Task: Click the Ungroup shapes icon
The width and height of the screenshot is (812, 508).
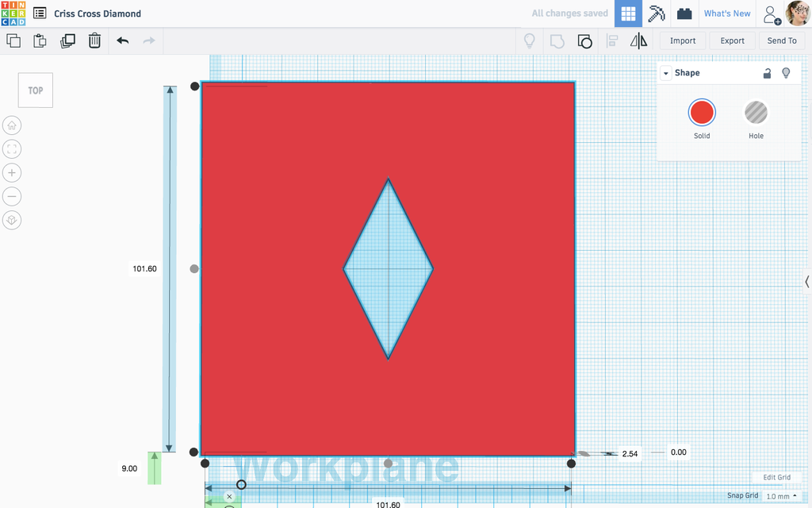Action: click(584, 41)
